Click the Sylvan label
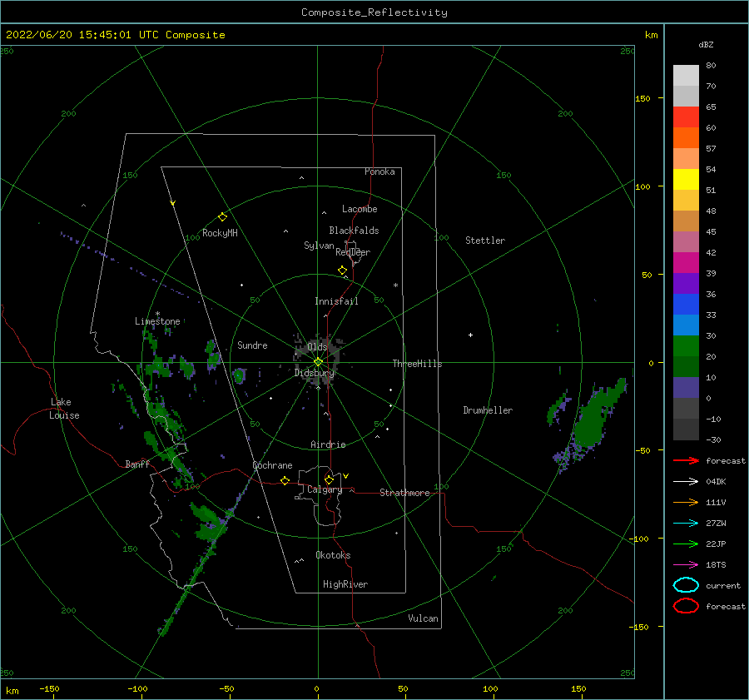Screen dimensions: 749x700 pyautogui.click(x=319, y=246)
